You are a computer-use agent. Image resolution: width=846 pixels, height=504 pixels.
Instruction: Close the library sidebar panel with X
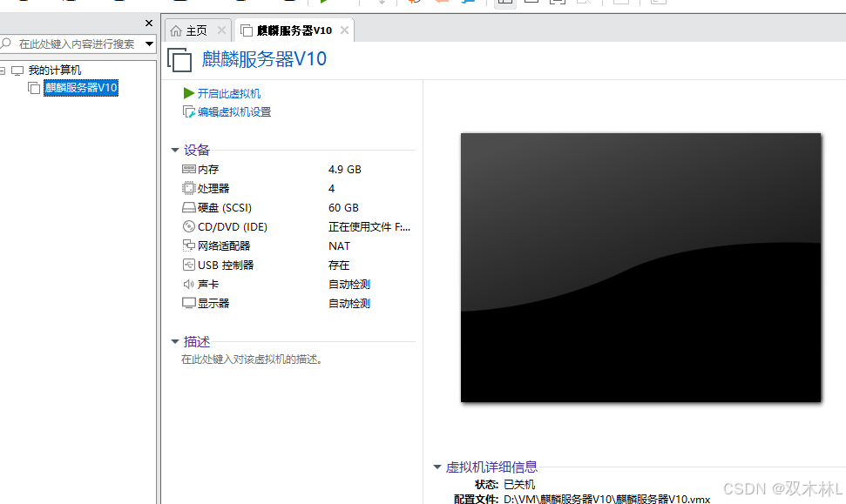[149, 24]
